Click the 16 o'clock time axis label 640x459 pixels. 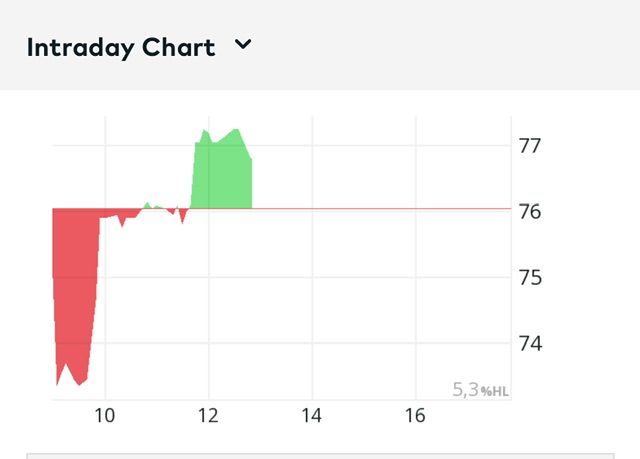pos(415,416)
